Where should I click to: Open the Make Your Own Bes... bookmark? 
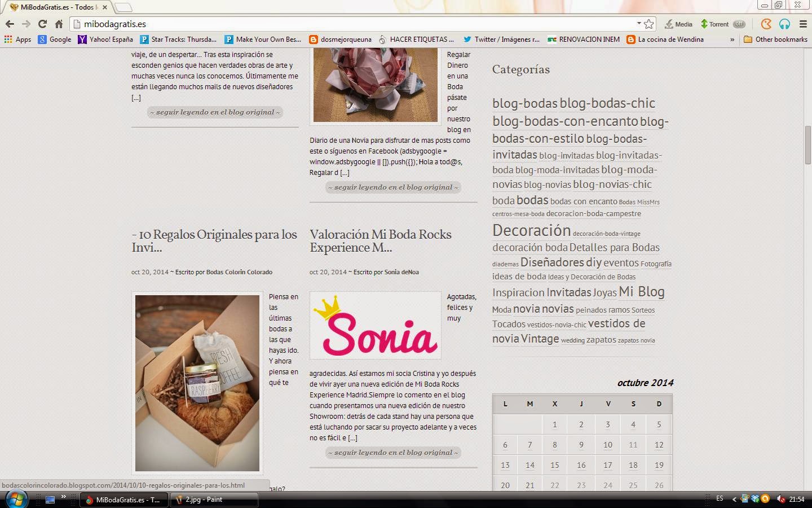[263, 40]
